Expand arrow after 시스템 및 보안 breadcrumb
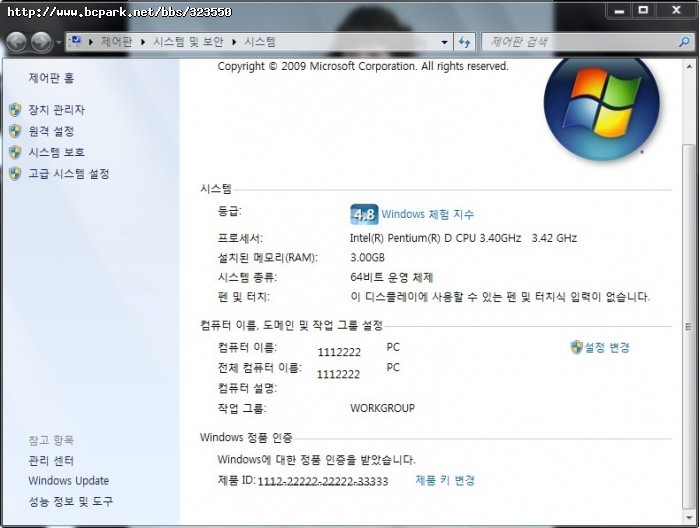 [234, 42]
